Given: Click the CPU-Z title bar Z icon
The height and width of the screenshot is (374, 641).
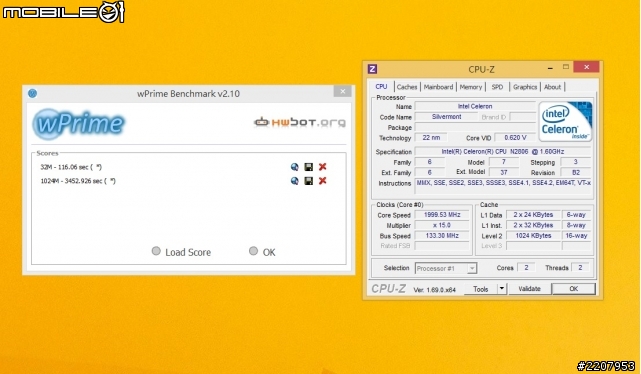Looking at the screenshot, I should coord(372,69).
